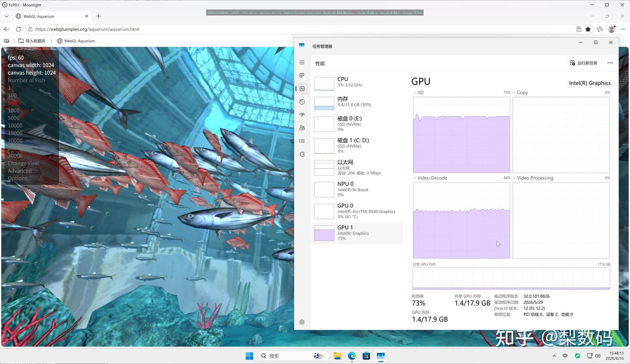Open App history page icon in sidebar
The image size is (630, 364).
pos(302,102)
